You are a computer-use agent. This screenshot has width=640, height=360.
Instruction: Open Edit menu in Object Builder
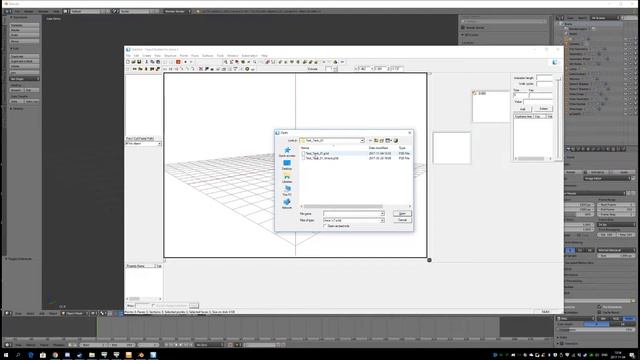point(136,56)
